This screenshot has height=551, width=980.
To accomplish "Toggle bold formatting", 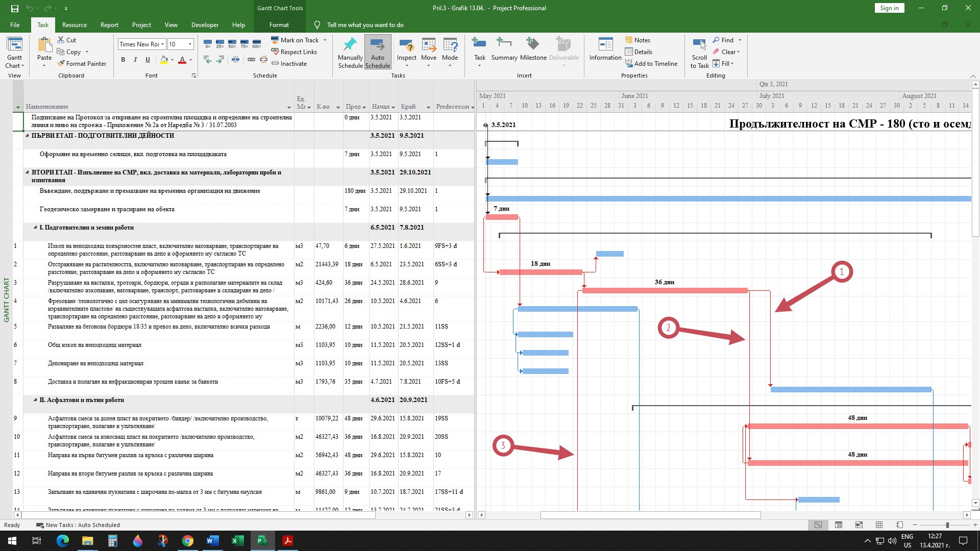I will (123, 60).
